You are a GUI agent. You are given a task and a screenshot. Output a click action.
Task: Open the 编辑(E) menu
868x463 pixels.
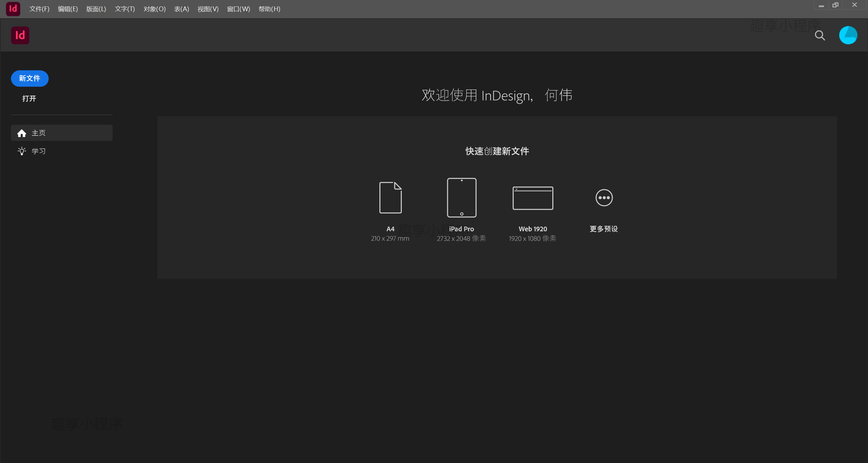(68, 9)
